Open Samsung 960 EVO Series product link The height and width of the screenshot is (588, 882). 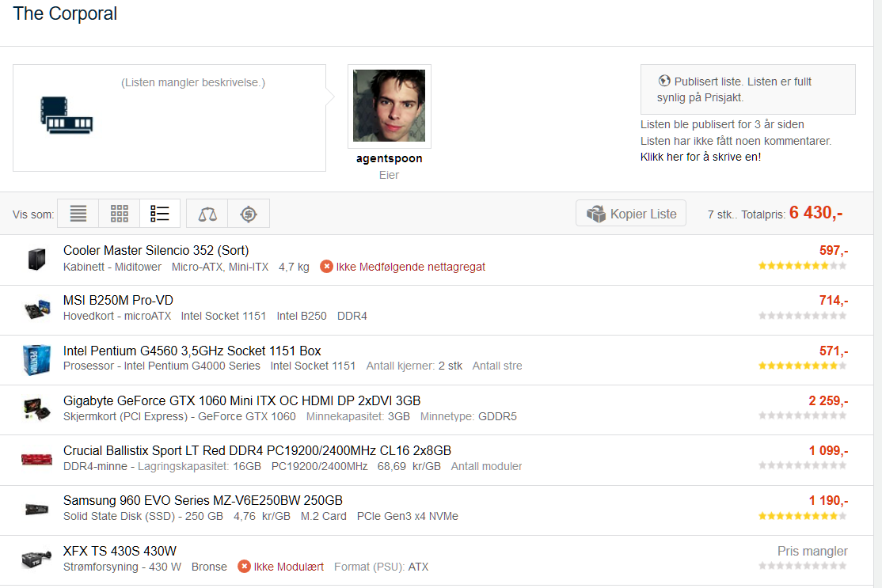tap(203, 500)
